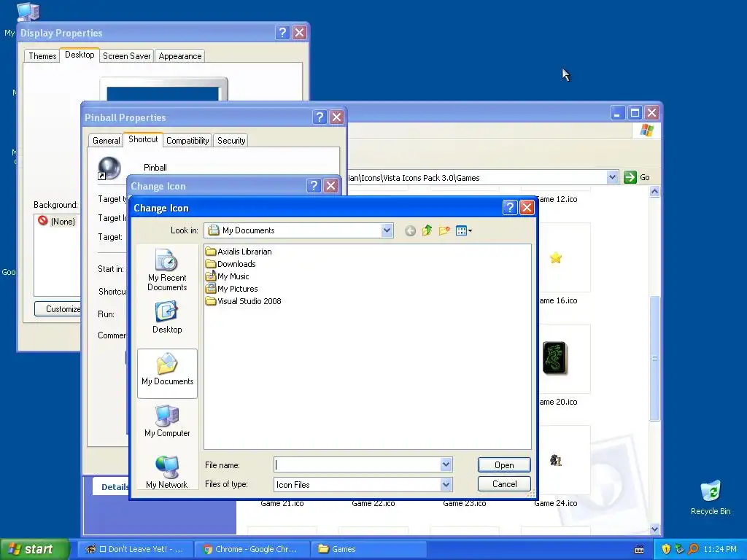
Task: Create a new folder
Action: point(444,230)
